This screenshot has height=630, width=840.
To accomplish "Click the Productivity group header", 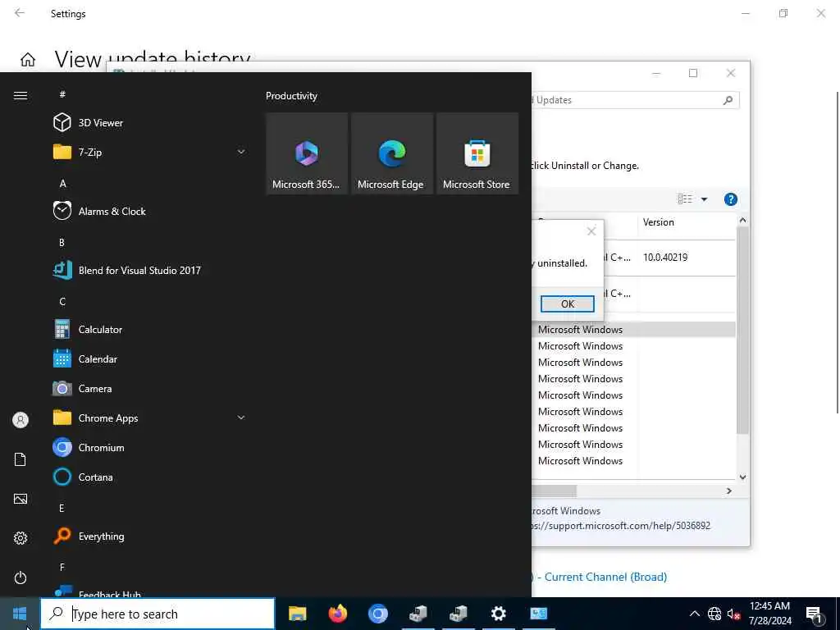I will [291, 96].
